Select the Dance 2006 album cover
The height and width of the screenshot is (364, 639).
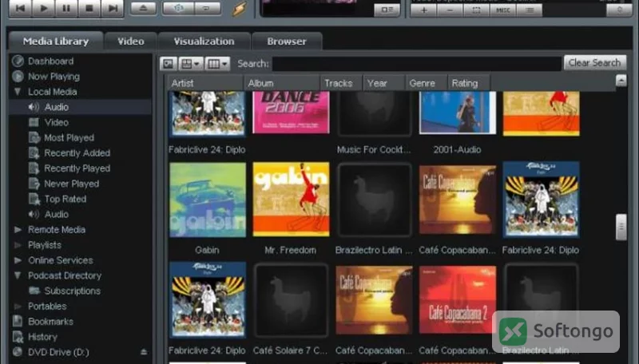tap(291, 113)
